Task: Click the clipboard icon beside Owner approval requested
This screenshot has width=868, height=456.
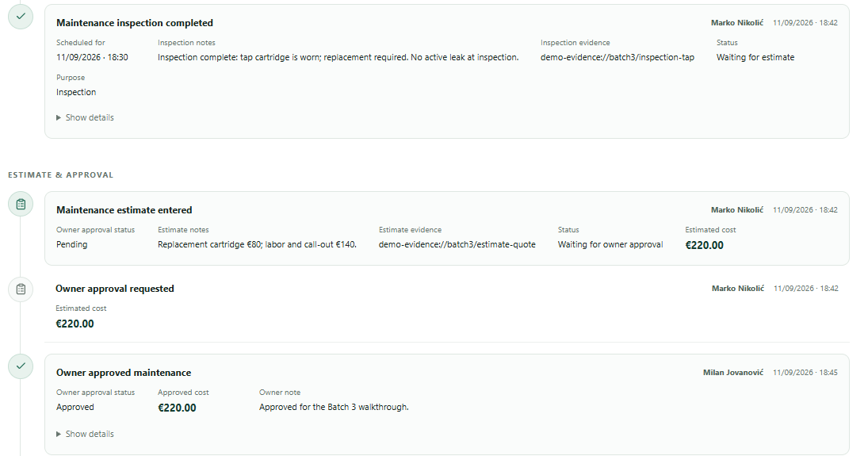Action: (x=21, y=289)
